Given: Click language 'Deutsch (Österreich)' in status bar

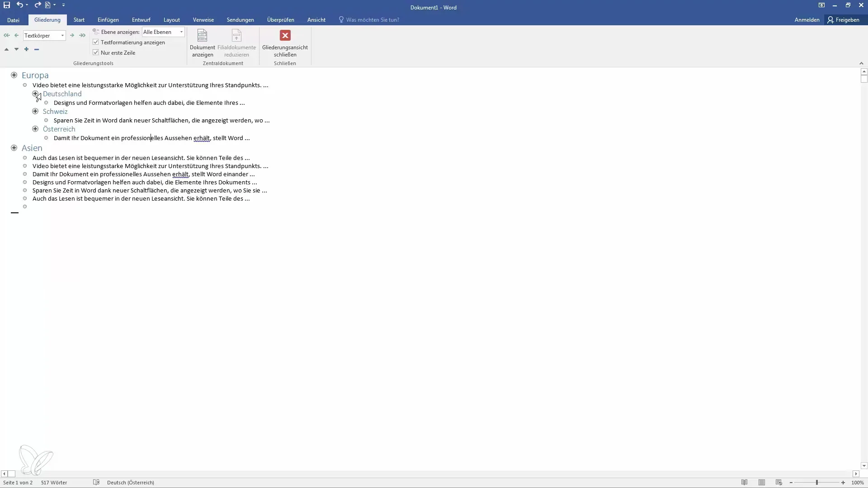Looking at the screenshot, I should coord(131,483).
